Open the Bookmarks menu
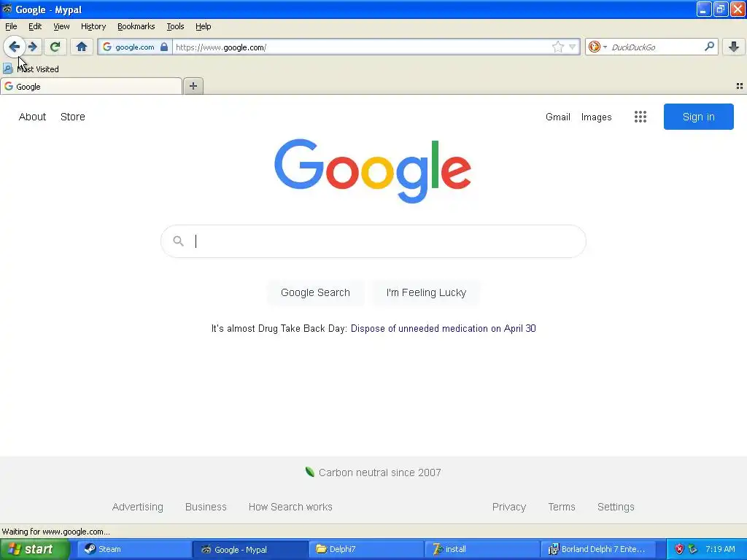747x560 pixels. [x=136, y=26]
